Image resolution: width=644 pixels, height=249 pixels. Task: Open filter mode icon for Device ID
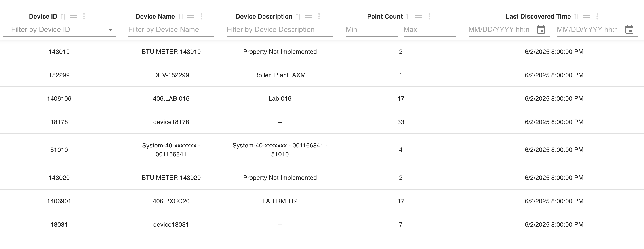point(73,17)
